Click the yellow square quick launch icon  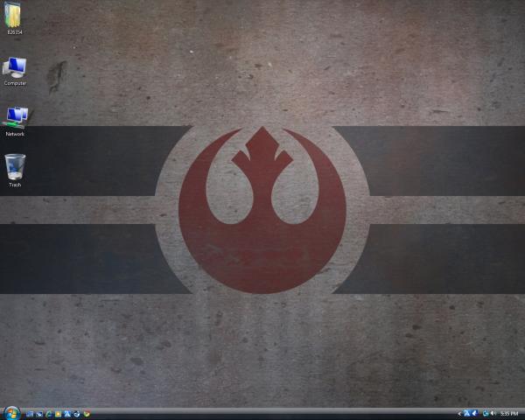pos(58,414)
